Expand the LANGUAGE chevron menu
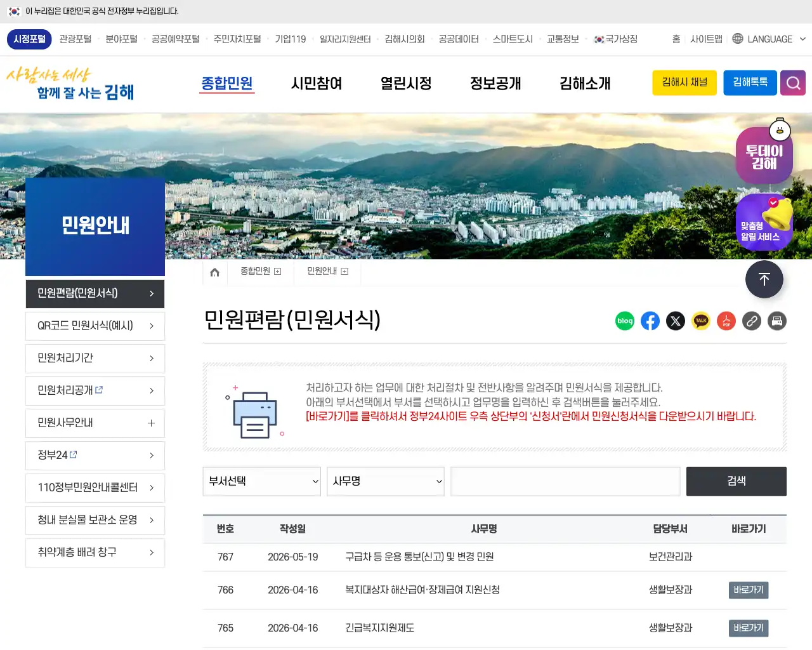 tap(802, 39)
